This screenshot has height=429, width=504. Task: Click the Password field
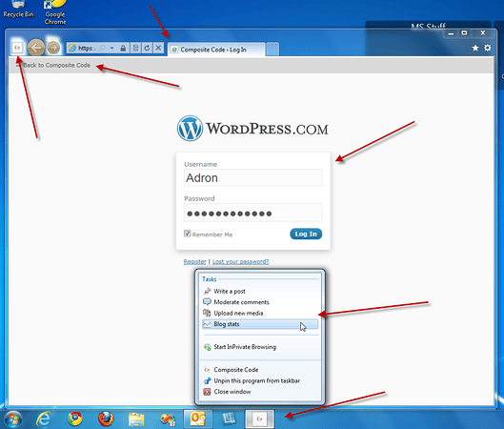coord(253,213)
